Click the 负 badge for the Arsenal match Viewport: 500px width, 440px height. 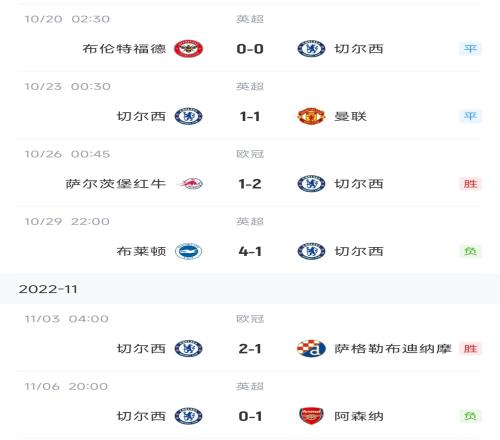(x=470, y=416)
